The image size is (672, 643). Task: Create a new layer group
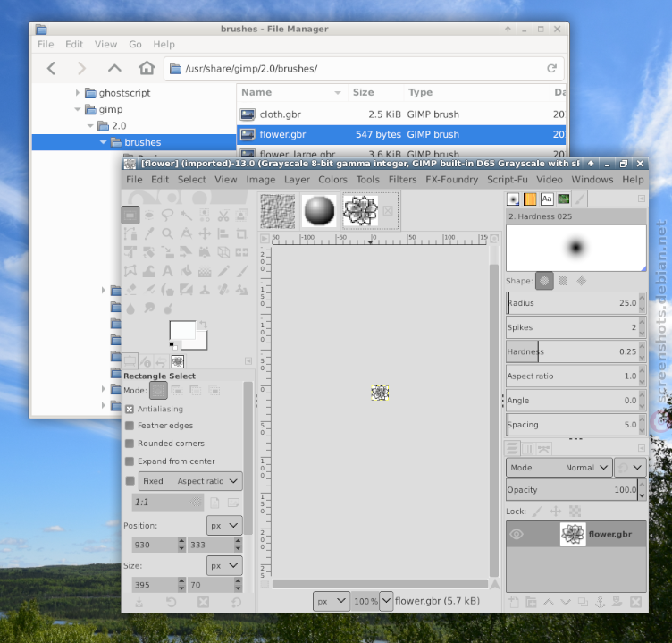tap(531, 602)
